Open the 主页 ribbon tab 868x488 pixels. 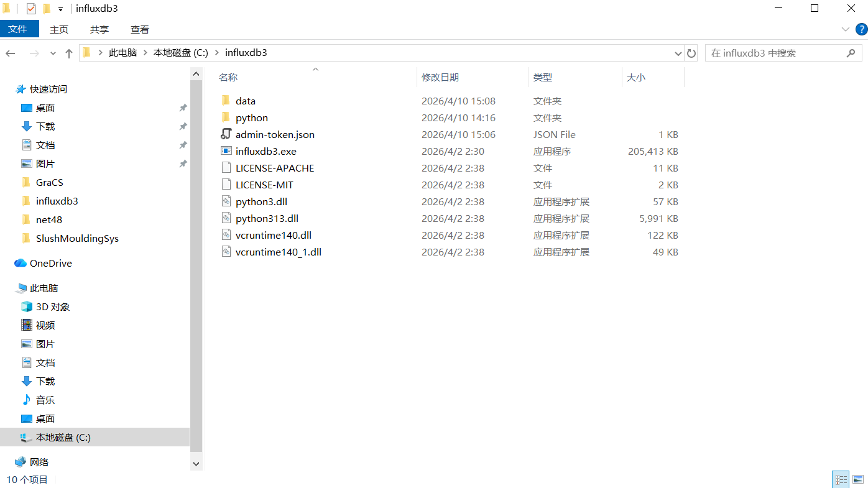tap(59, 29)
